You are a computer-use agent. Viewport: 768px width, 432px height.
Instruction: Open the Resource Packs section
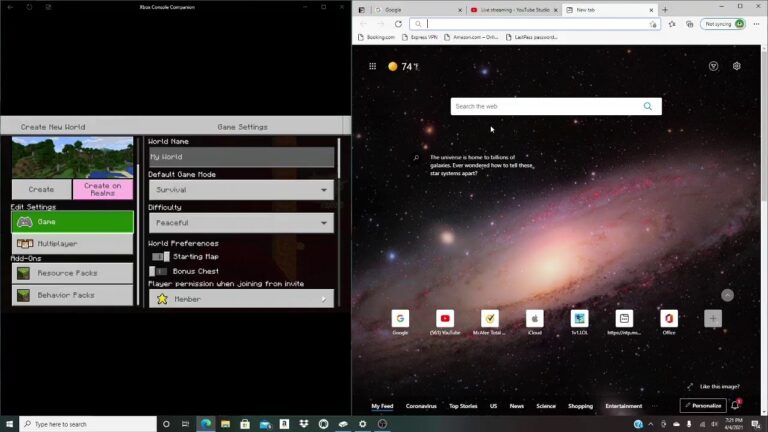pyautogui.click(x=72, y=272)
